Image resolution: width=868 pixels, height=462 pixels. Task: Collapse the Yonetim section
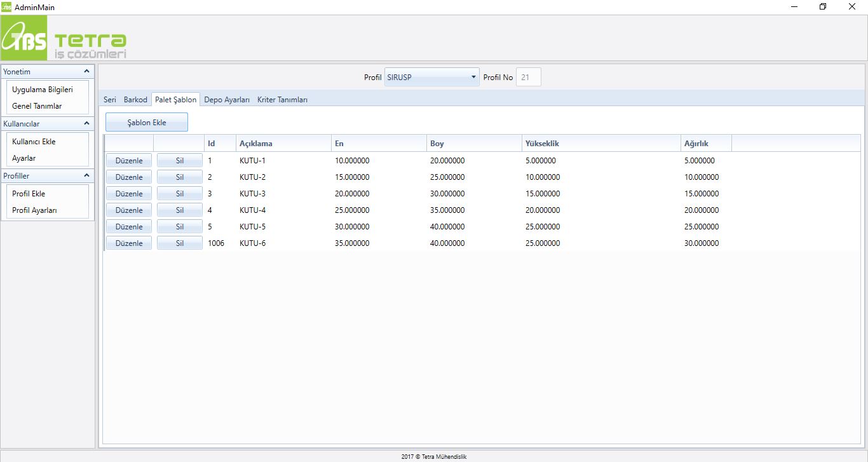click(x=86, y=72)
